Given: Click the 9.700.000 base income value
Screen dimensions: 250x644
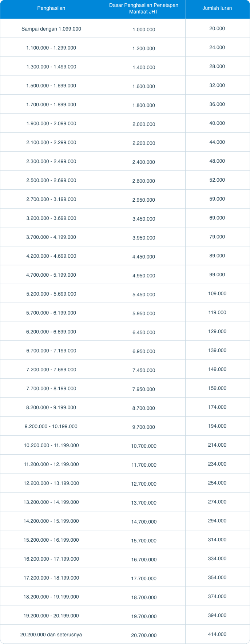Looking at the screenshot, I should click(144, 427).
